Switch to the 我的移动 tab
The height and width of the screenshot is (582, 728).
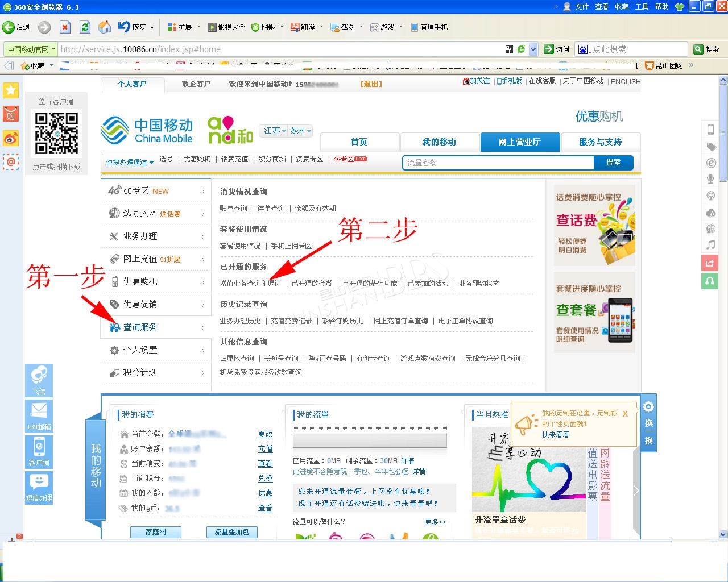coord(439,142)
